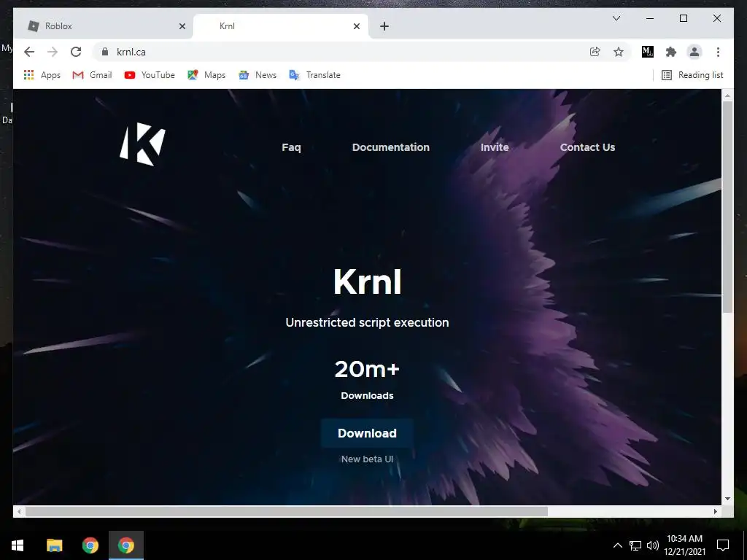Image resolution: width=747 pixels, height=560 pixels.
Task: Click the Download button
Action: coord(367,433)
